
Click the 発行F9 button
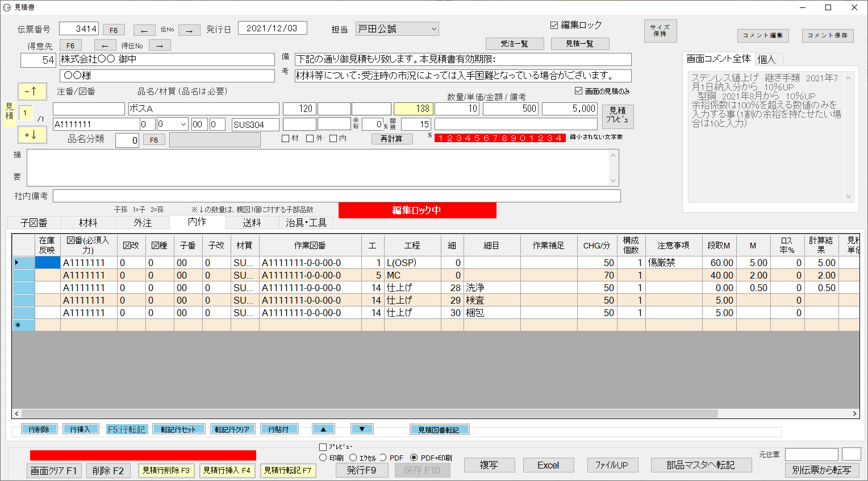tap(361, 470)
